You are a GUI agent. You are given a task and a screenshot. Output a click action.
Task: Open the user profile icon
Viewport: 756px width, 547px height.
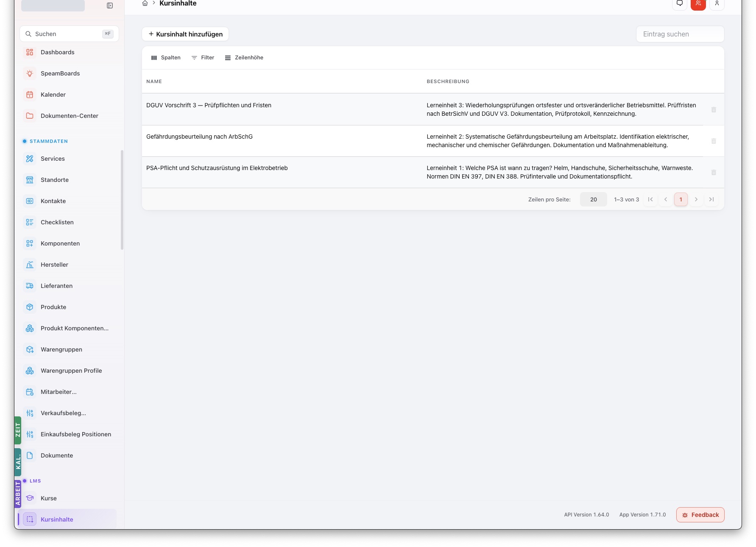[717, 4]
